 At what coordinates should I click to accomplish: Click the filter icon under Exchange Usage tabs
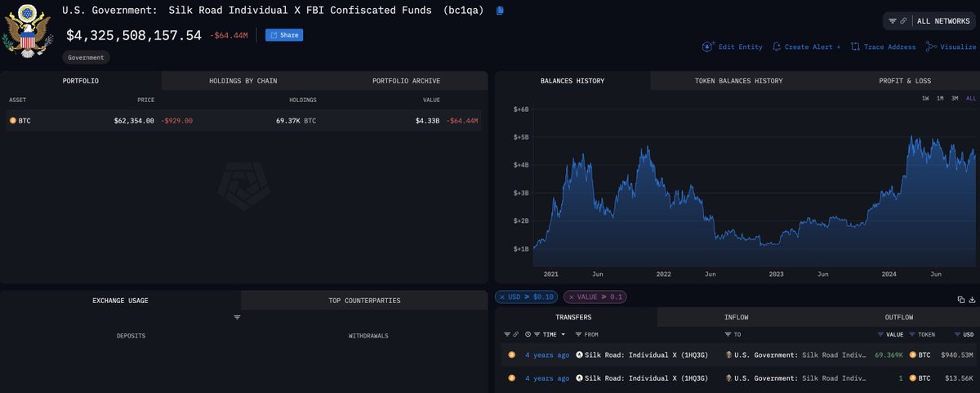(x=237, y=317)
